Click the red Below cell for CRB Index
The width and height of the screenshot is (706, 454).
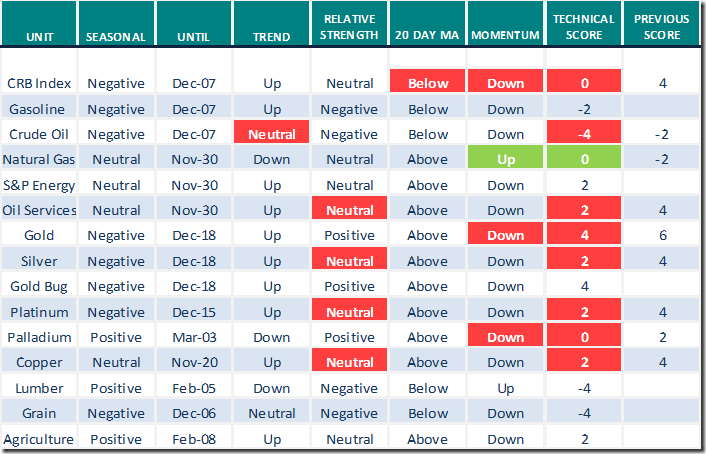click(x=428, y=84)
